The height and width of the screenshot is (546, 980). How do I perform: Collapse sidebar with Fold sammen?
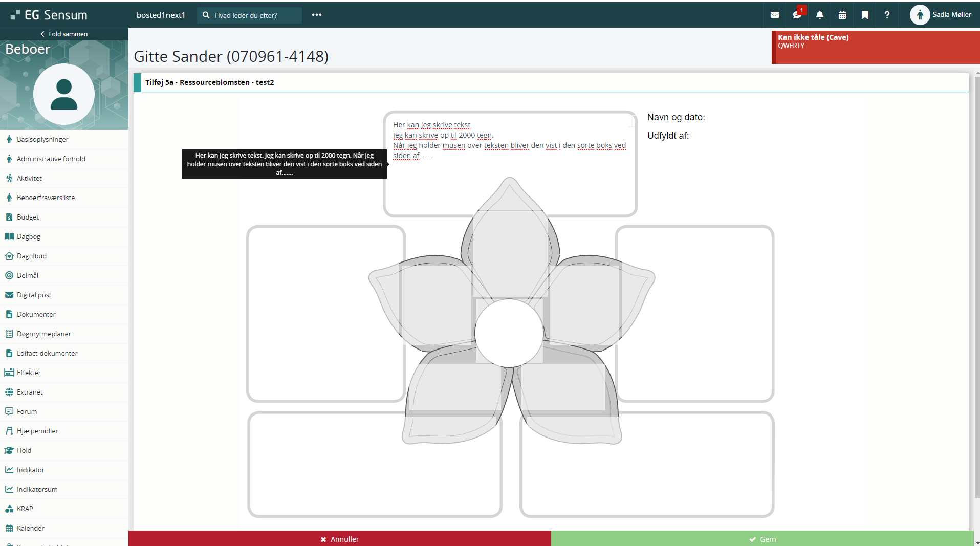[64, 34]
